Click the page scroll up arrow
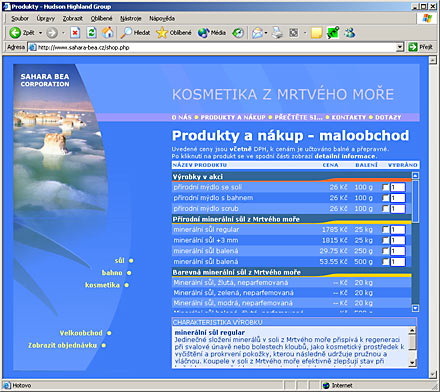Screen dimensions: 440x392 point(433,60)
